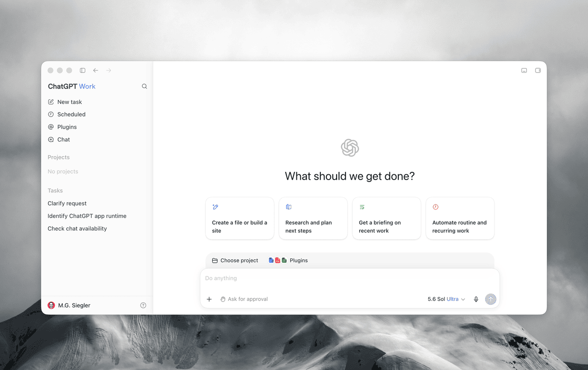Choose Create a file or build a site
Screen dimensions: 588x370
point(240,218)
